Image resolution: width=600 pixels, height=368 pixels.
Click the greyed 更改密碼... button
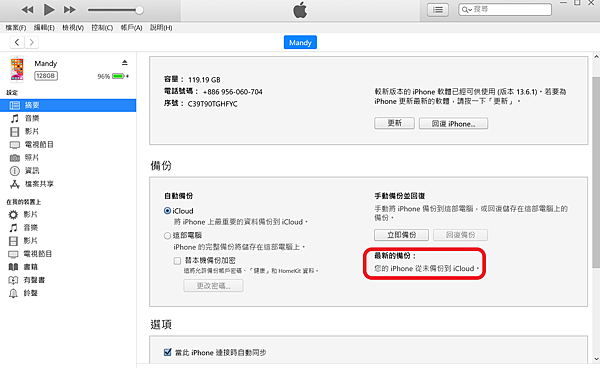coord(213,286)
